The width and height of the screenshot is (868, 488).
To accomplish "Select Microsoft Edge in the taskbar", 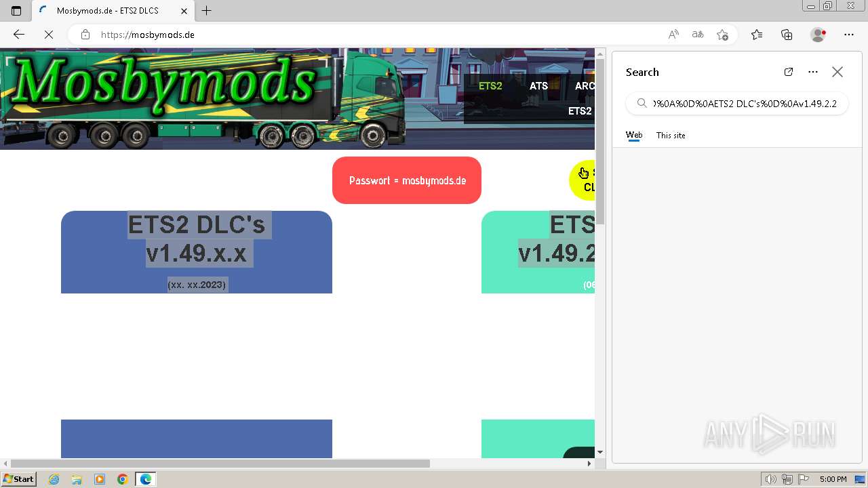I will (x=146, y=479).
